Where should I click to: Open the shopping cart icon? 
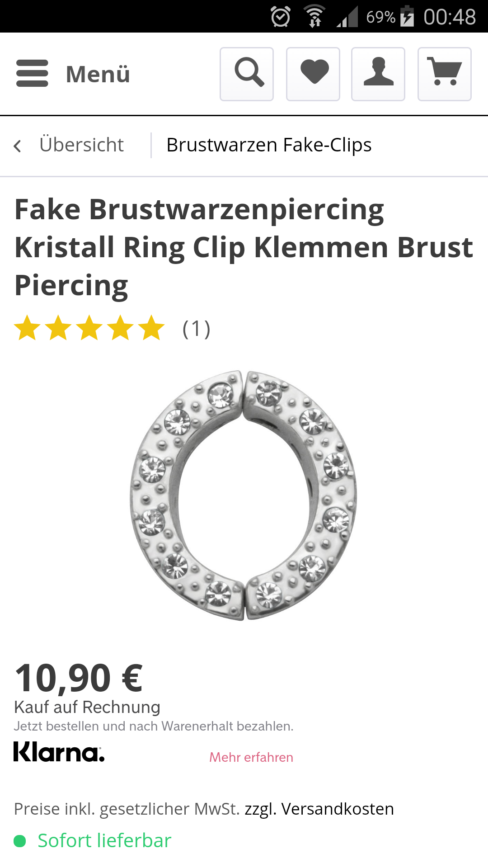[x=445, y=74]
